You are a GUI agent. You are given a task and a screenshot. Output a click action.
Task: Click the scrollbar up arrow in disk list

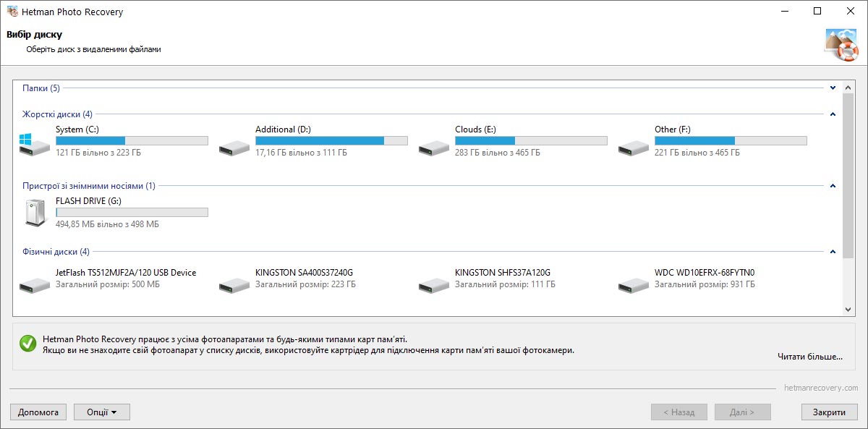coord(849,88)
